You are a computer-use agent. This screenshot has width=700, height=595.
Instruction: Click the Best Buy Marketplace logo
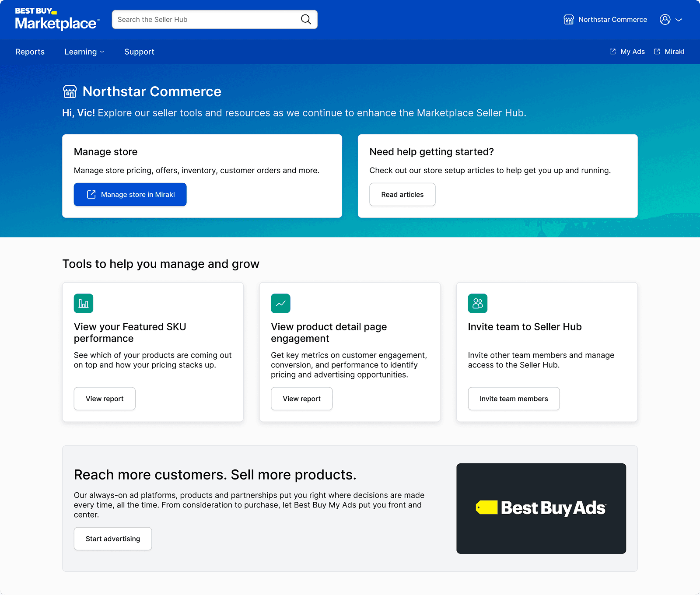pos(57,19)
